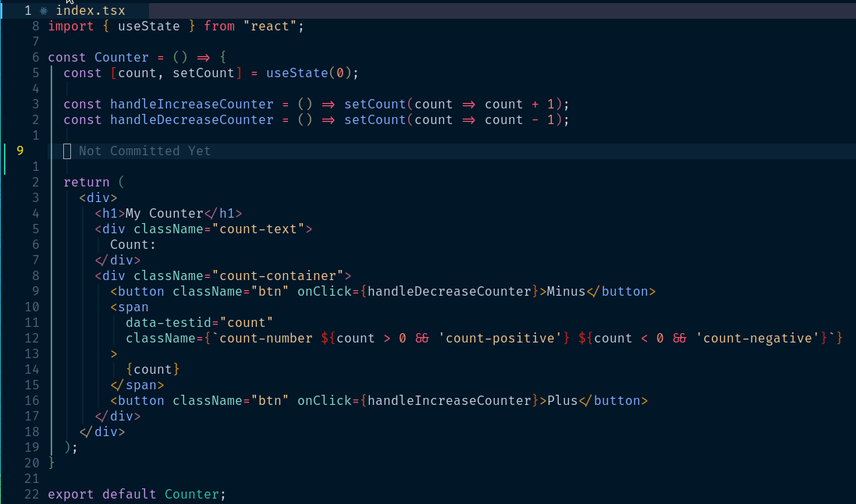Click the 'Not Committed Yet' blame text
The image size is (856, 504).
pyautogui.click(x=144, y=151)
